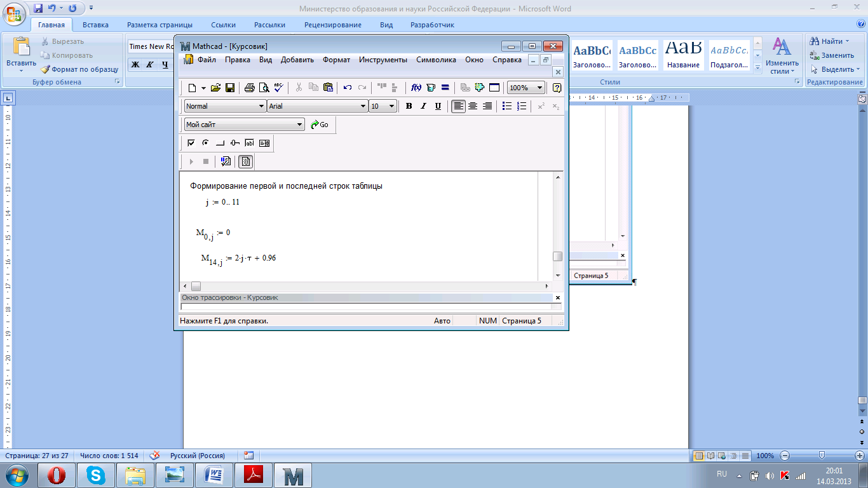This screenshot has width=868, height=488.
Task: Click the Mathcad vertical scrollbar thumb
Action: (557, 256)
